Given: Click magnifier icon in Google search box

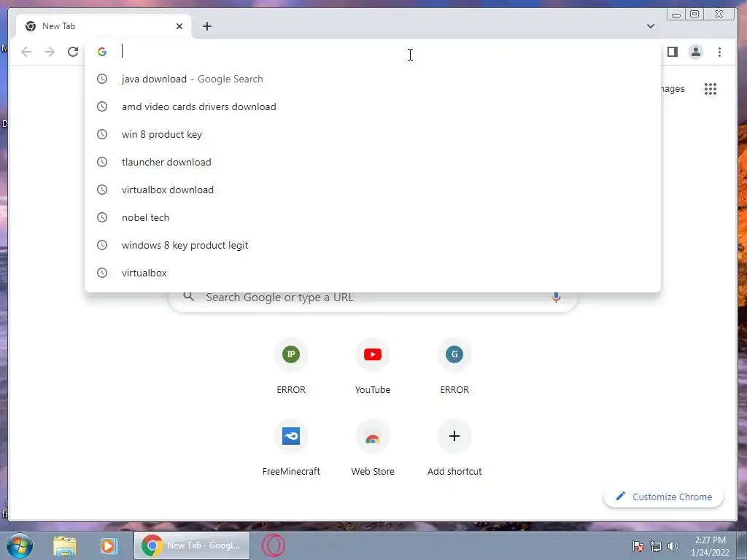Looking at the screenshot, I should (x=189, y=297).
